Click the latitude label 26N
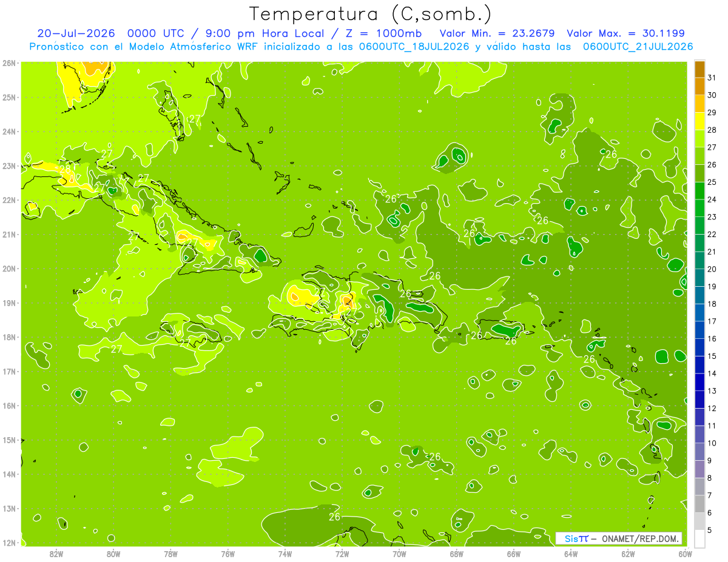The width and height of the screenshot is (728, 562). (x=9, y=62)
